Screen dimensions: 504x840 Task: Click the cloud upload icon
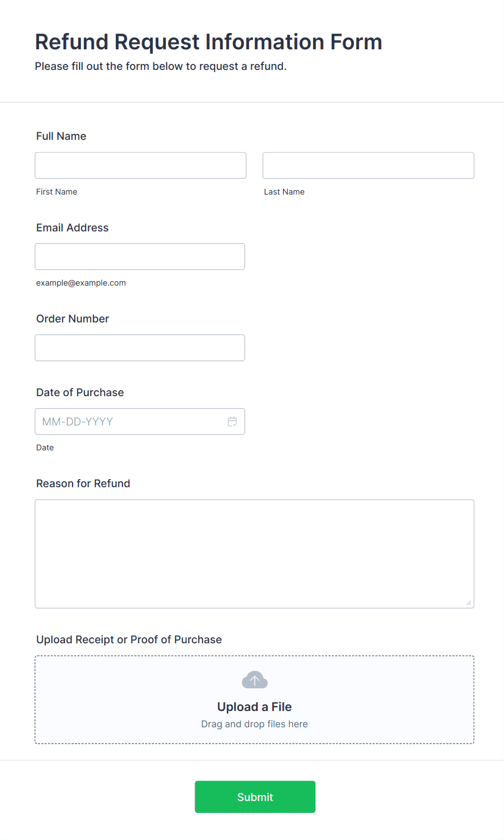tap(255, 680)
